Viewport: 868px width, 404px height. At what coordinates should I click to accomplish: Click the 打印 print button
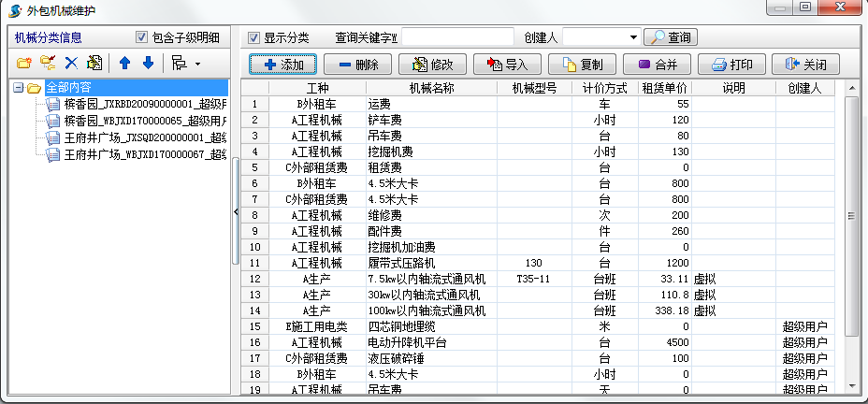(x=732, y=65)
